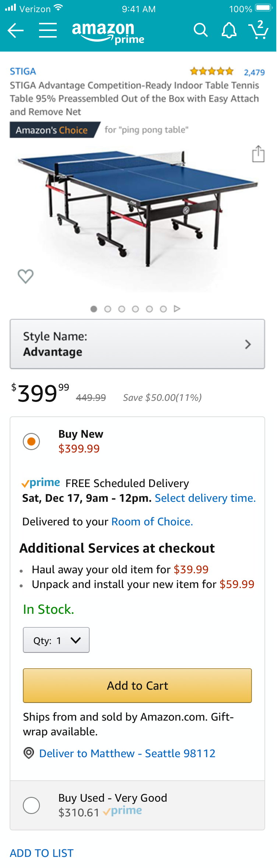277x868 pixels.
Task: Share this product via share icon
Action: click(258, 154)
